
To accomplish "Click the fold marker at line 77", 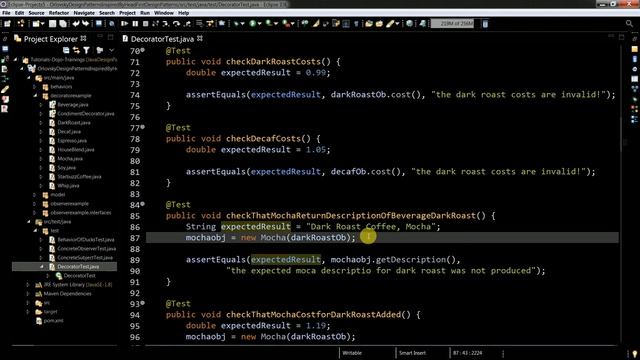I will tap(142, 127).
